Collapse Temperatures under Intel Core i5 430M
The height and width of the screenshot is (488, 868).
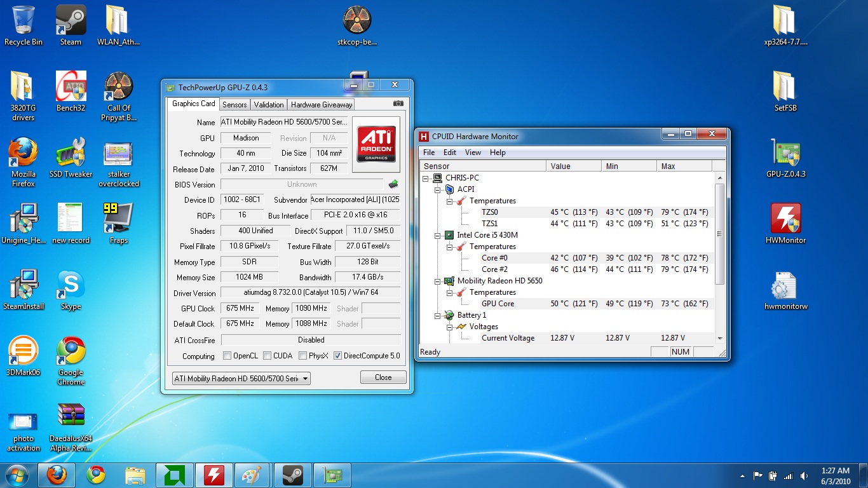click(449, 247)
